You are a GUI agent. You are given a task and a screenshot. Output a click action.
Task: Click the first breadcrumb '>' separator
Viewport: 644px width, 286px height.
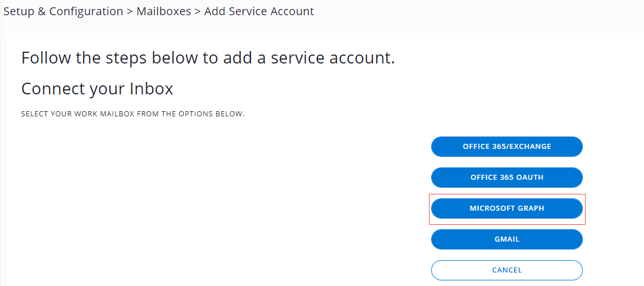pos(130,11)
